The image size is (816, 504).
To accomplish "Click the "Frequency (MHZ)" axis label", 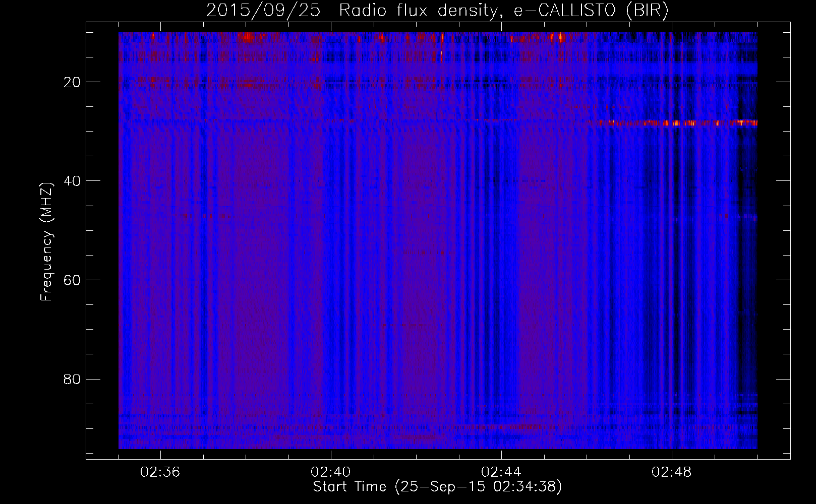I will coord(46,242).
